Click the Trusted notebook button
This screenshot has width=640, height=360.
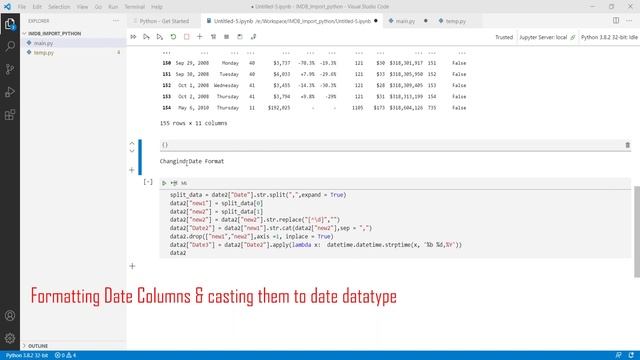pyautogui.click(x=504, y=37)
